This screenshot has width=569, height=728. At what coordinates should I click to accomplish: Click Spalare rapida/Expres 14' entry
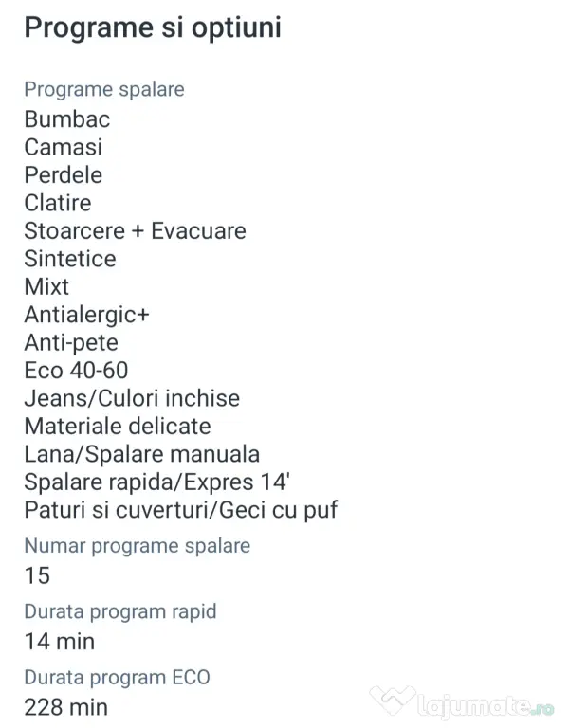[157, 482]
